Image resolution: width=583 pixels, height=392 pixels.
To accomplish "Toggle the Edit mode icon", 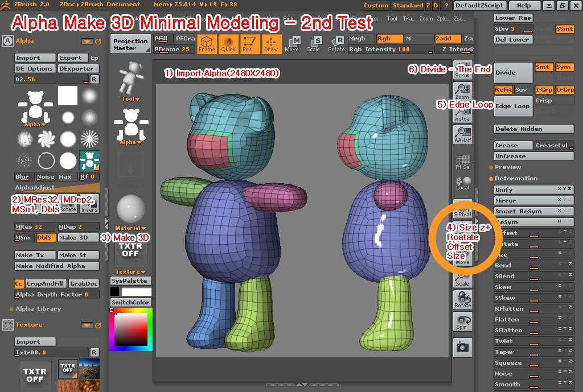I will pos(249,44).
